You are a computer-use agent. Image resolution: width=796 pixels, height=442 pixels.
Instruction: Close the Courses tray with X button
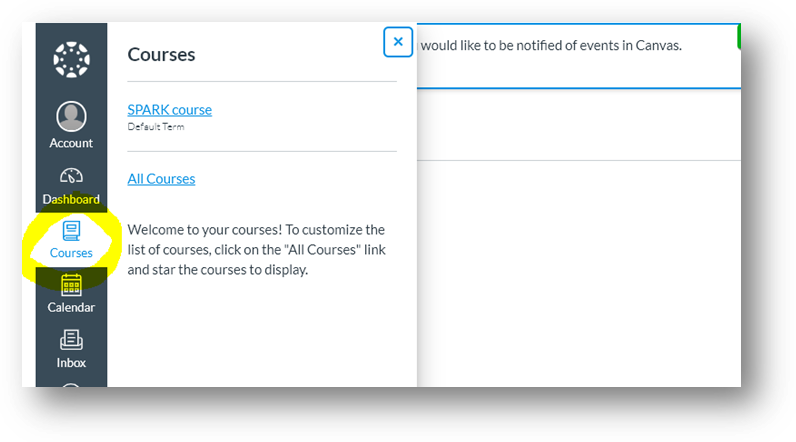click(x=398, y=42)
